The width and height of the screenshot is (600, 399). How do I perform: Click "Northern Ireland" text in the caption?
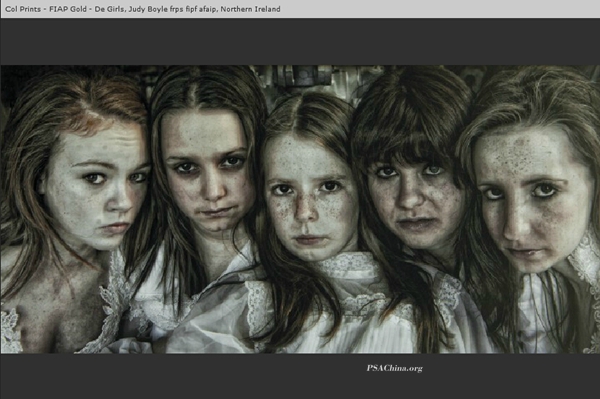tap(250, 9)
